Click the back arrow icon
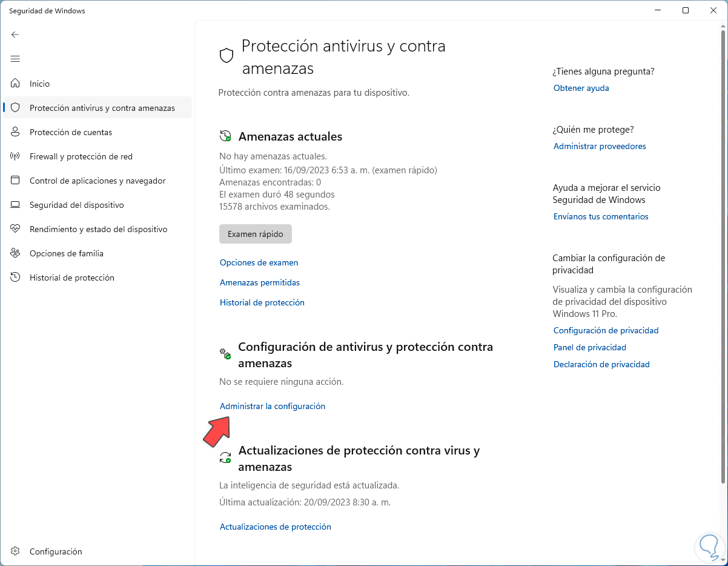Screen dimensions: 728x566 coord(15,35)
